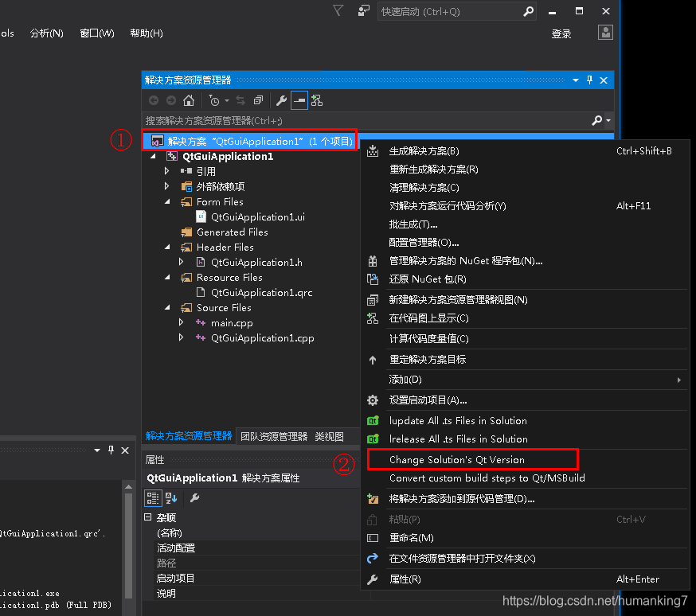Collapse the Resource Files folder
Screen dimensions: 696x616
tap(167, 277)
